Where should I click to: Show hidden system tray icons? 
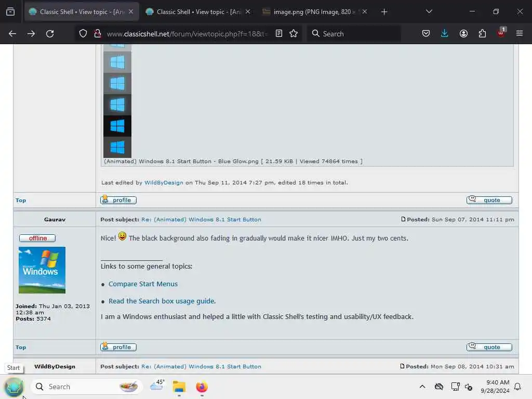422,387
